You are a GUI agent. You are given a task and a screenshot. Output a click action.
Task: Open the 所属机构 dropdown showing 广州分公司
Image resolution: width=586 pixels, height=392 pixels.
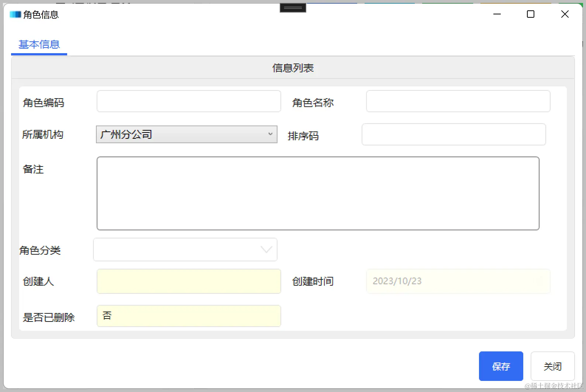(x=187, y=134)
